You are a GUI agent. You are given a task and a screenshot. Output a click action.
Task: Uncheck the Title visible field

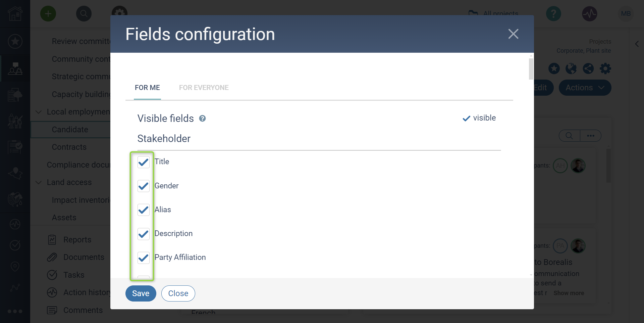[x=143, y=162]
